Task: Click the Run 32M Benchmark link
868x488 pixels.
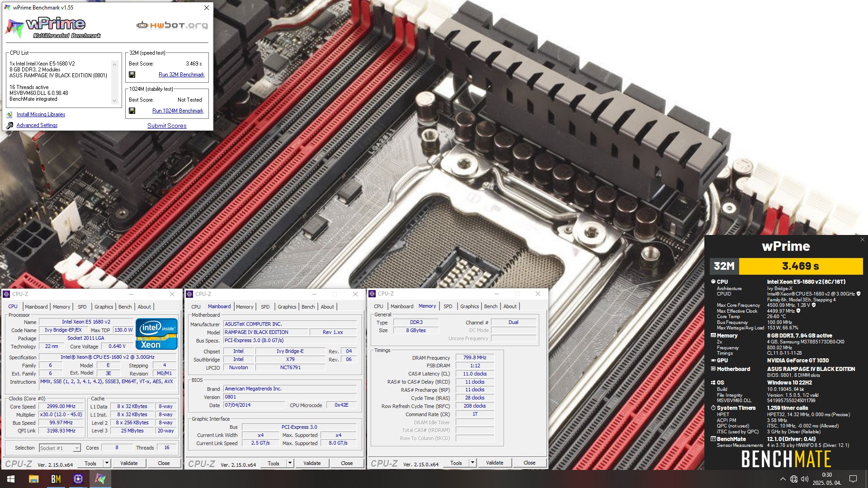Action: click(181, 75)
